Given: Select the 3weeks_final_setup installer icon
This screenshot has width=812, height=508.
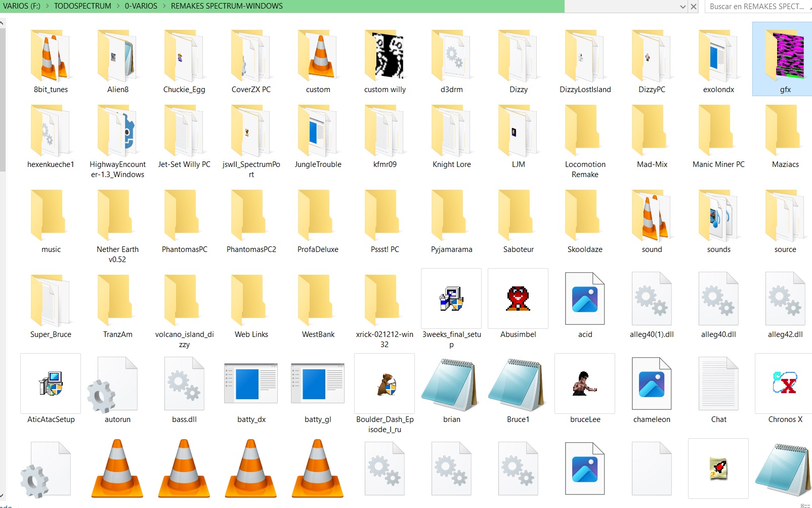Looking at the screenshot, I should tap(451, 299).
